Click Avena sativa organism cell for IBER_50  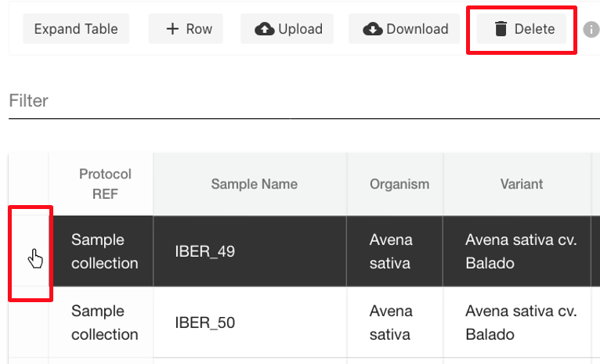click(x=395, y=323)
